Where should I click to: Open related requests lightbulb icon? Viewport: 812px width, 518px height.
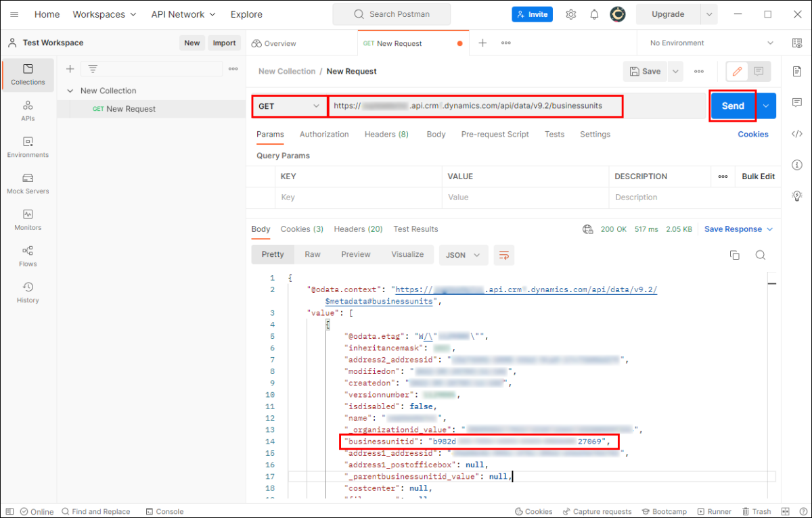797,195
